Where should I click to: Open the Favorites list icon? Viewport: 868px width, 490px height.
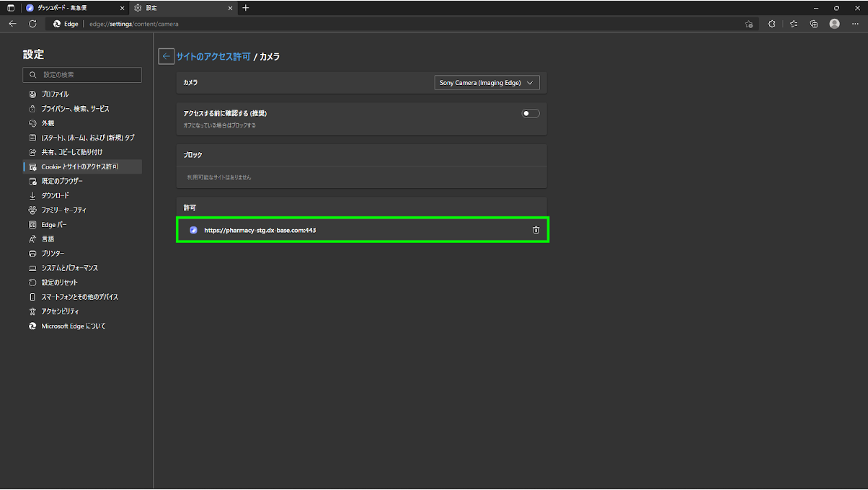(x=793, y=24)
